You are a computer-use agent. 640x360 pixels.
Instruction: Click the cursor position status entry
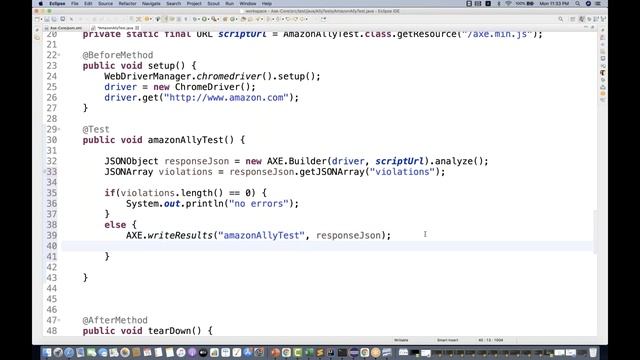click(491, 340)
